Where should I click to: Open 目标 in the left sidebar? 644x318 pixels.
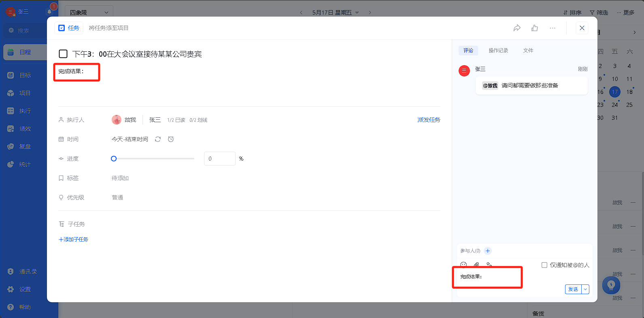[x=25, y=75]
